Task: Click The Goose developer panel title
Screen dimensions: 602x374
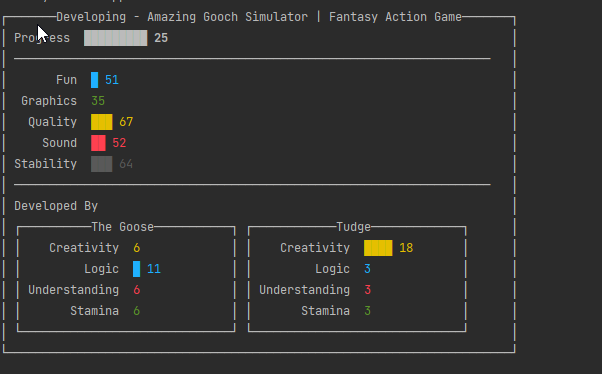Action: 122,227
